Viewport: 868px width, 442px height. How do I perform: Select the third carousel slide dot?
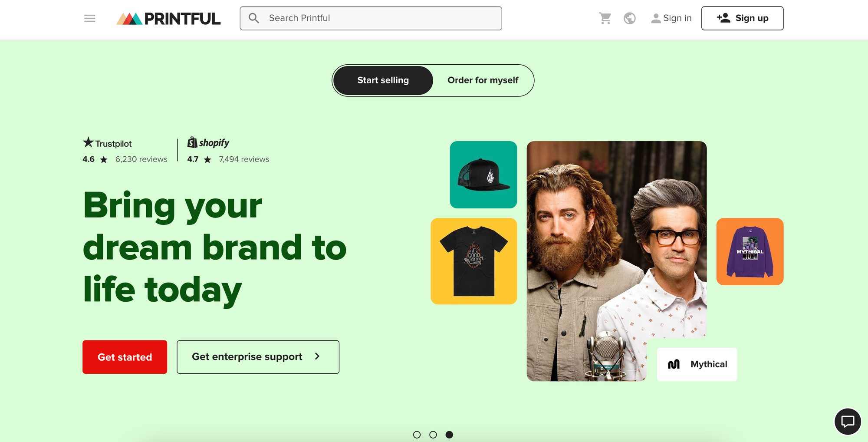[x=449, y=435]
